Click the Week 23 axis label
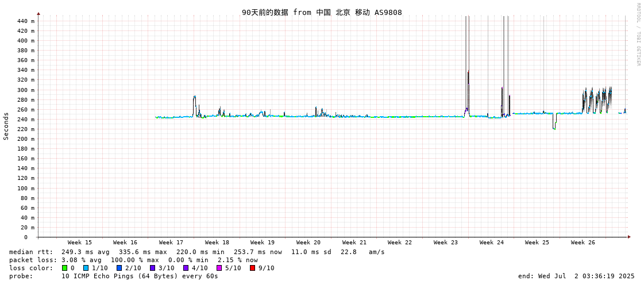Viewport: 644px width, 284px height. point(446,243)
